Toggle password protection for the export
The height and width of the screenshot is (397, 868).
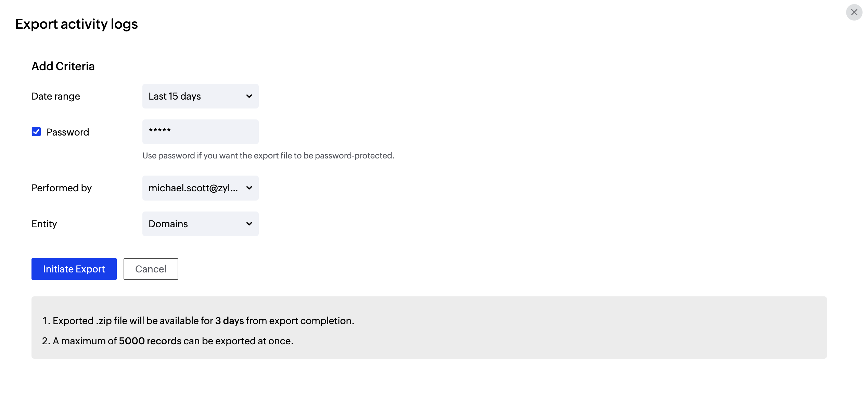(36, 132)
